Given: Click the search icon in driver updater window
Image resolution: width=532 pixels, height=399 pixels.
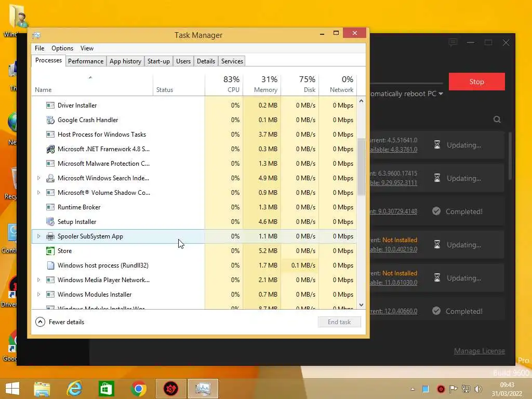Looking at the screenshot, I should point(497,119).
